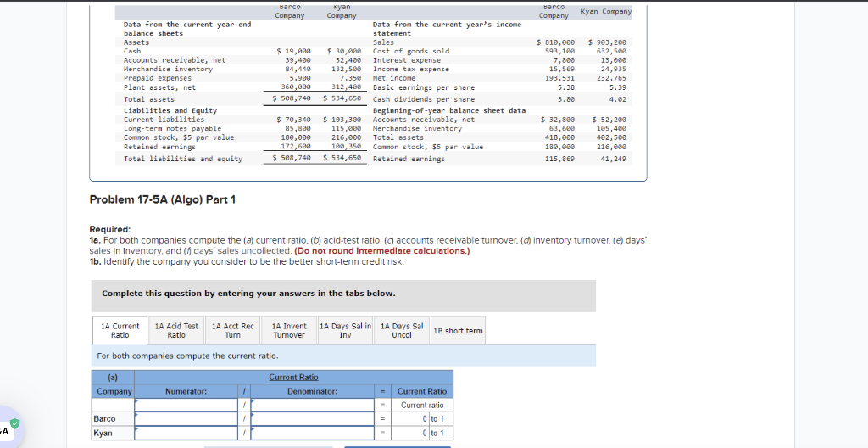The height and width of the screenshot is (448, 868).
Task: Click the Numerator: column header
Action: tap(186, 391)
